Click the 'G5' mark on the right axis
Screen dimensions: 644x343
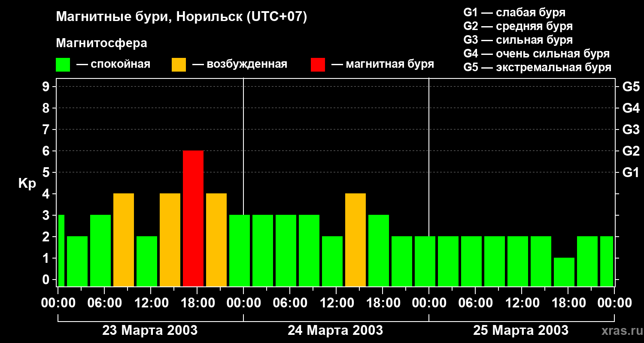coord(631,87)
